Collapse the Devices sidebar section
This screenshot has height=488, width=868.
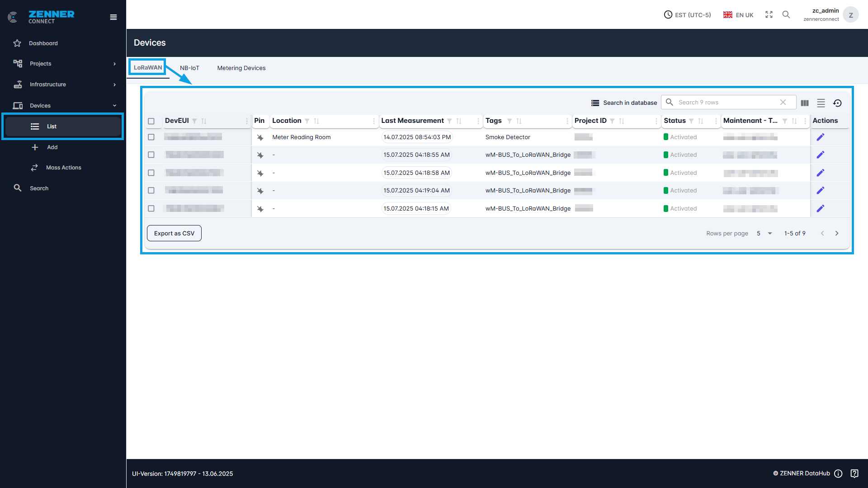(x=63, y=105)
